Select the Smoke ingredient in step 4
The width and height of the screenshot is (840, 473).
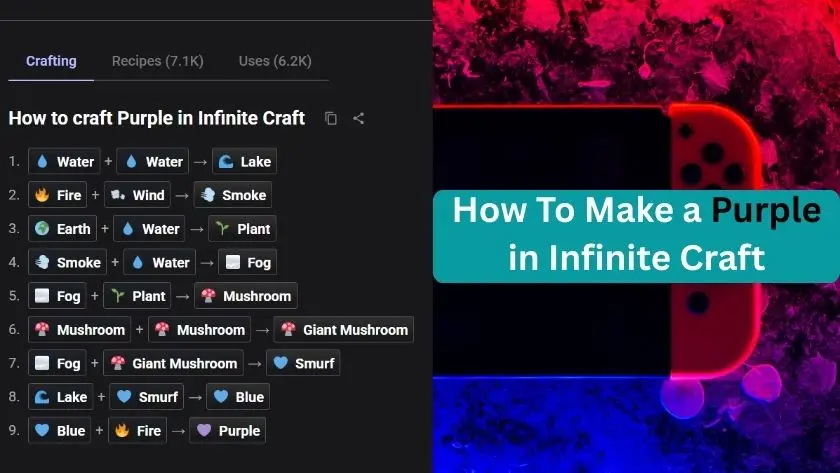coord(68,262)
